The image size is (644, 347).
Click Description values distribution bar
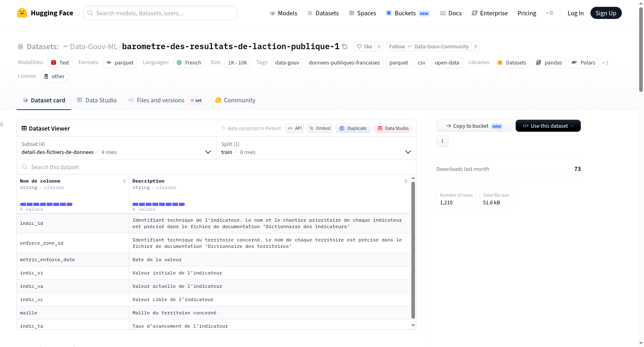click(159, 204)
